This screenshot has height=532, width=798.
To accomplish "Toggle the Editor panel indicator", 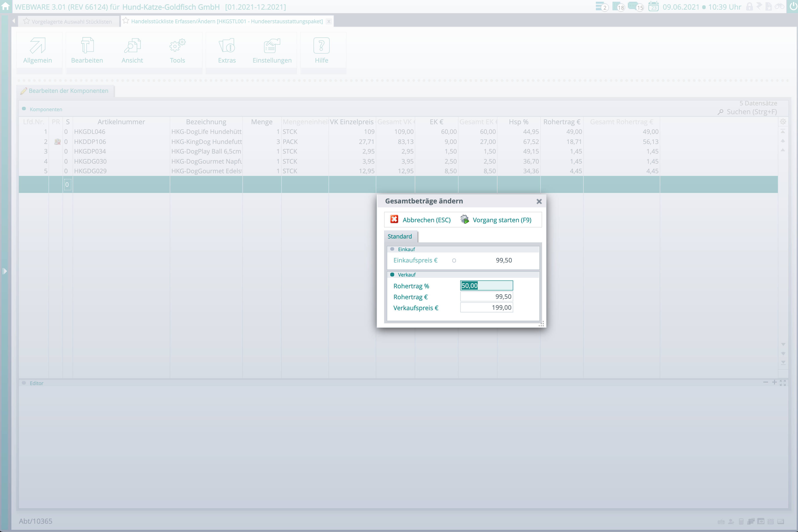I will [x=24, y=383].
